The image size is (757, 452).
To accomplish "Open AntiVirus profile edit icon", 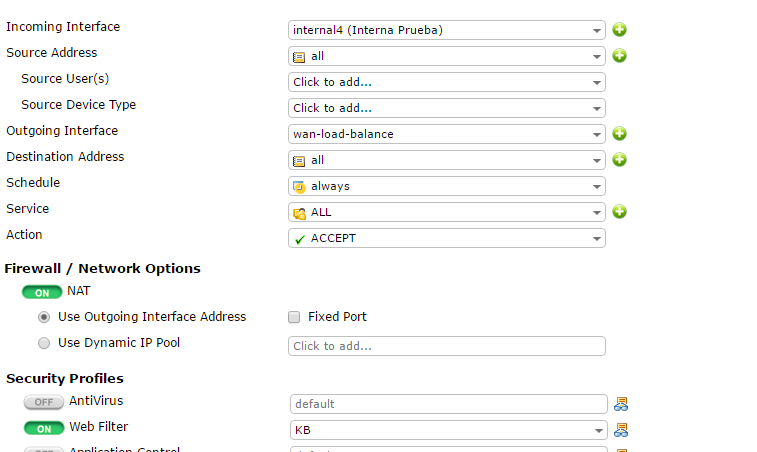I will [621, 404].
